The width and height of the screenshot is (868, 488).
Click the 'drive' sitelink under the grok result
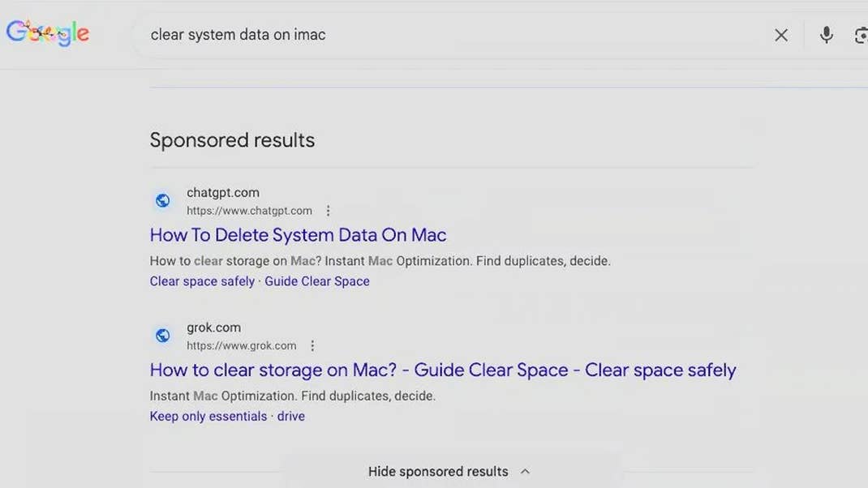click(x=290, y=416)
